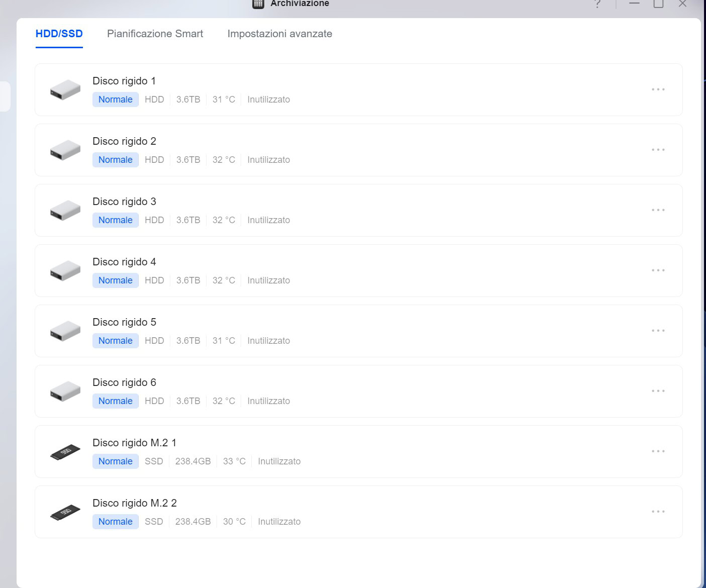Screen dimensions: 706x588
Task: Select the Disco rigido 5 title text
Action: coord(124,322)
